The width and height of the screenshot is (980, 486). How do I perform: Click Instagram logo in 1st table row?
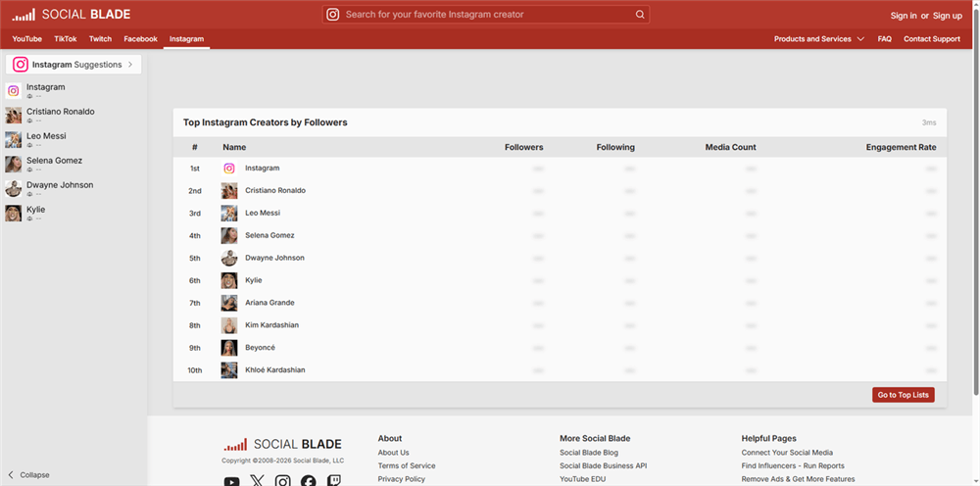tap(229, 168)
